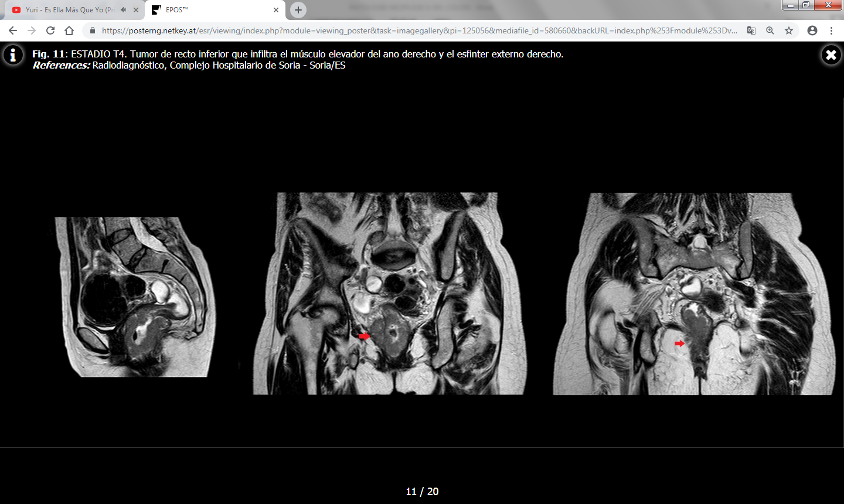View site security info via lock icon

click(x=92, y=30)
